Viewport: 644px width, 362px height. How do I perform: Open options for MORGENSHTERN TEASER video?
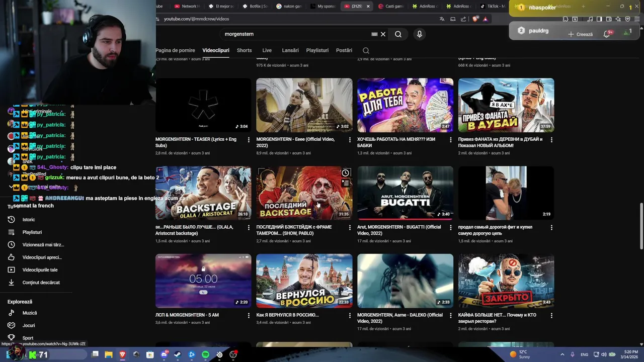tap(249, 140)
